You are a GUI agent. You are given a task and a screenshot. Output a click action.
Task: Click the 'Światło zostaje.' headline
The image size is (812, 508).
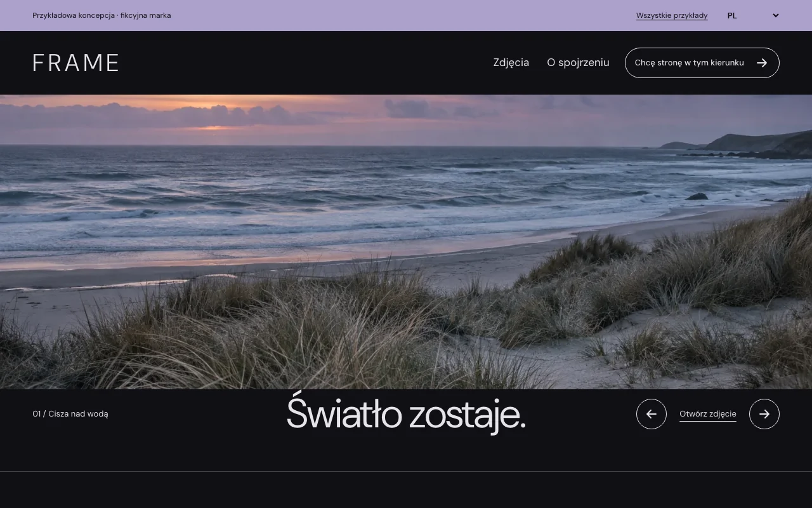coord(406,414)
